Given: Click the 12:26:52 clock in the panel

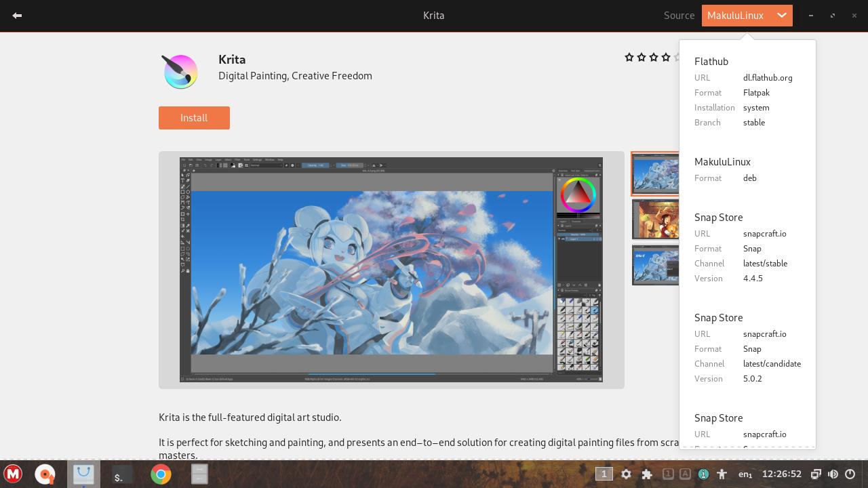Looking at the screenshot, I should pyautogui.click(x=782, y=474).
